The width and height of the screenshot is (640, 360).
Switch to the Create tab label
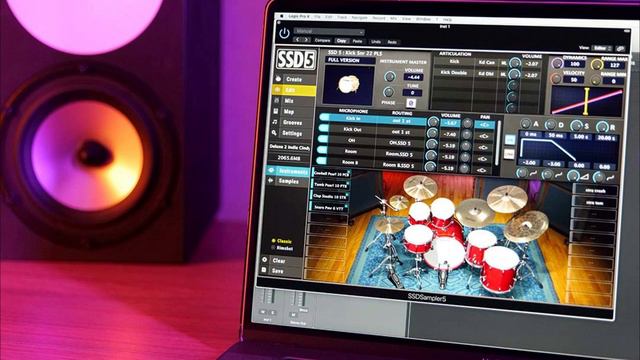294,80
